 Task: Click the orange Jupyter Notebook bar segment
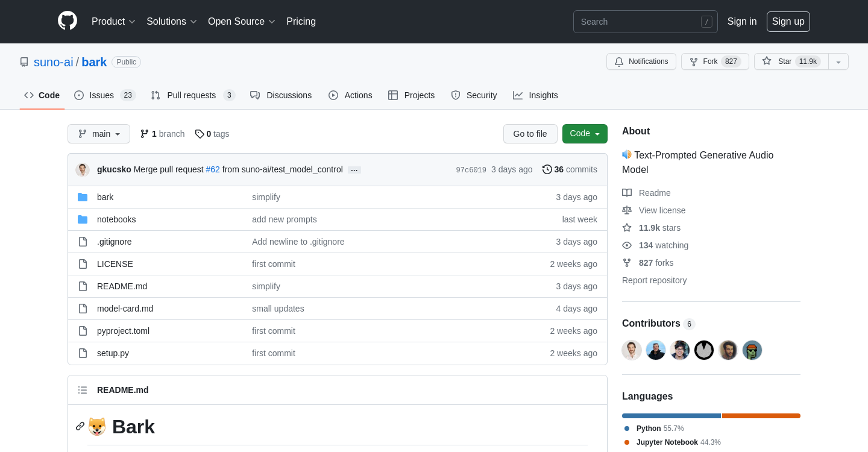tap(761, 416)
